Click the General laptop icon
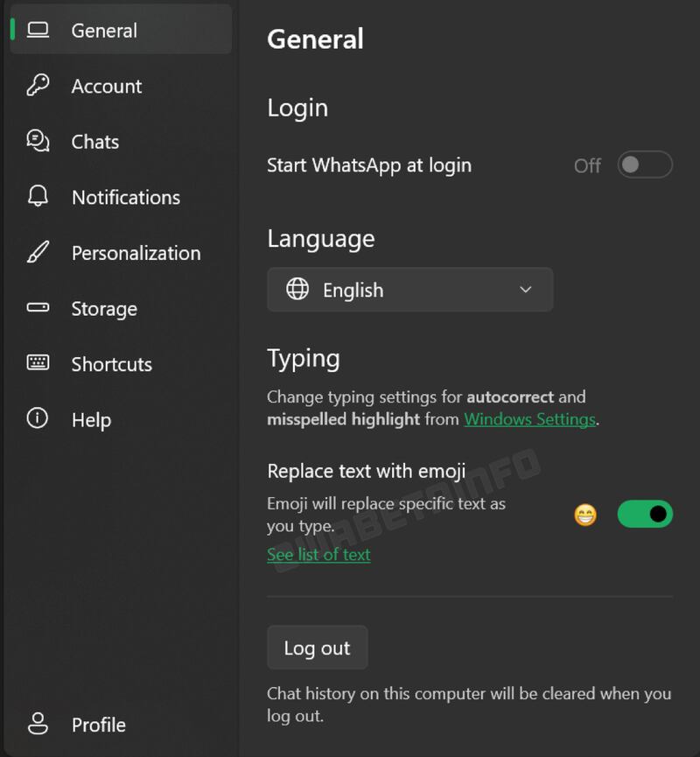Viewport: 700px width, 757px height. [38, 30]
